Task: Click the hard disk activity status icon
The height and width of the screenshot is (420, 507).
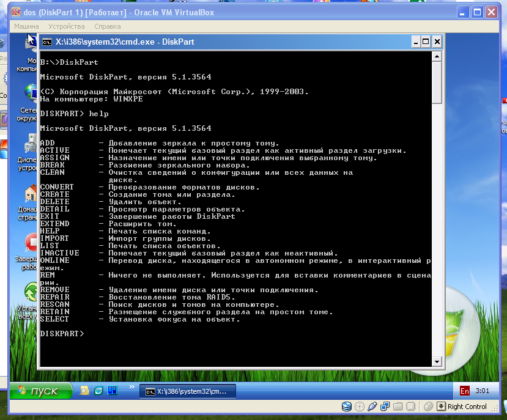Action: 347,407
